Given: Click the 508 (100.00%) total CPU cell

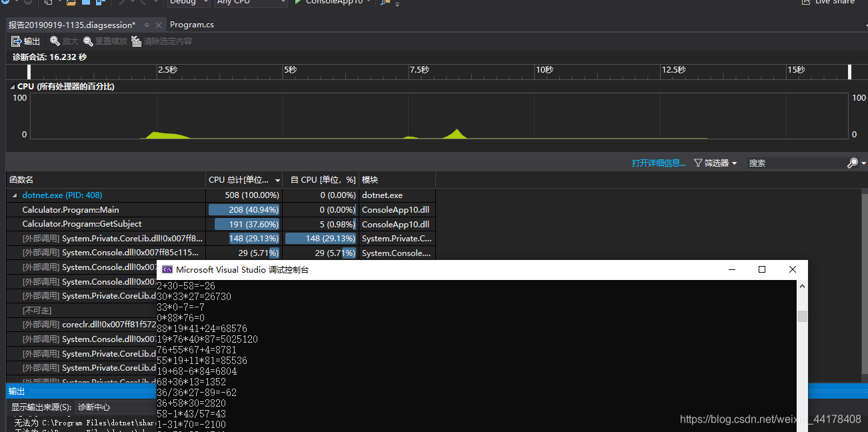Looking at the screenshot, I should (244, 195).
